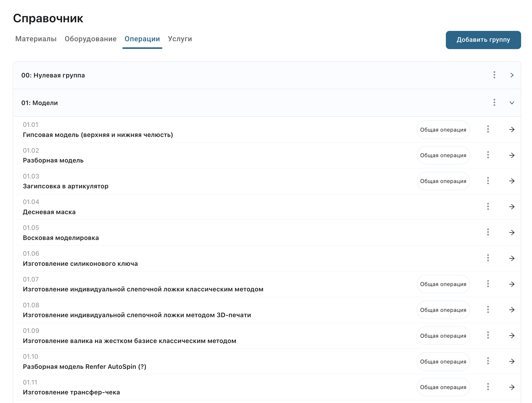Open three-dot menu for Модели group

pyautogui.click(x=494, y=103)
